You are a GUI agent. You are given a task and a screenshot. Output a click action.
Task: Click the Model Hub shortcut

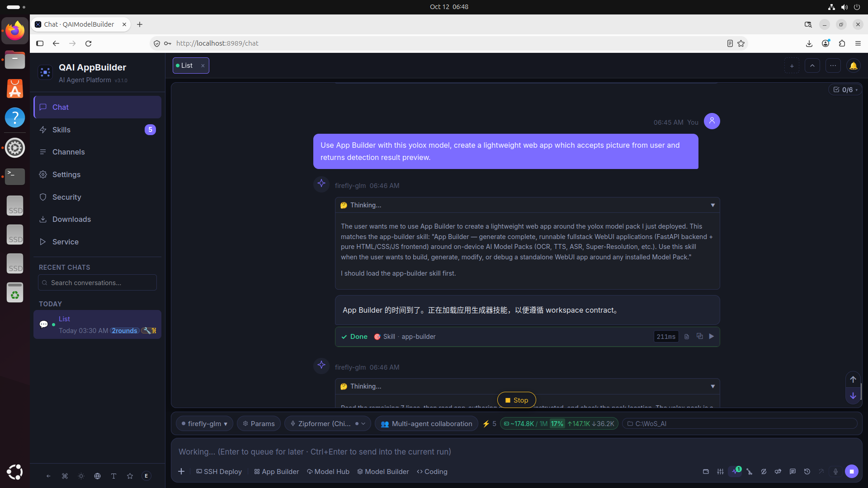click(x=328, y=471)
